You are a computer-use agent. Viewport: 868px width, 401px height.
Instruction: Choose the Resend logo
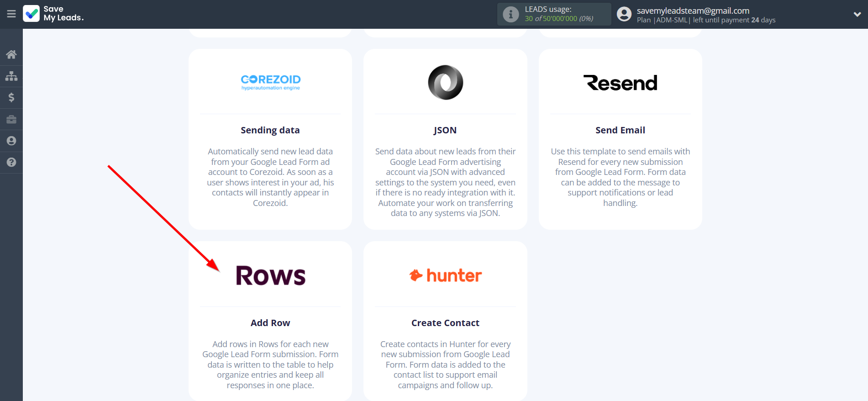click(620, 83)
